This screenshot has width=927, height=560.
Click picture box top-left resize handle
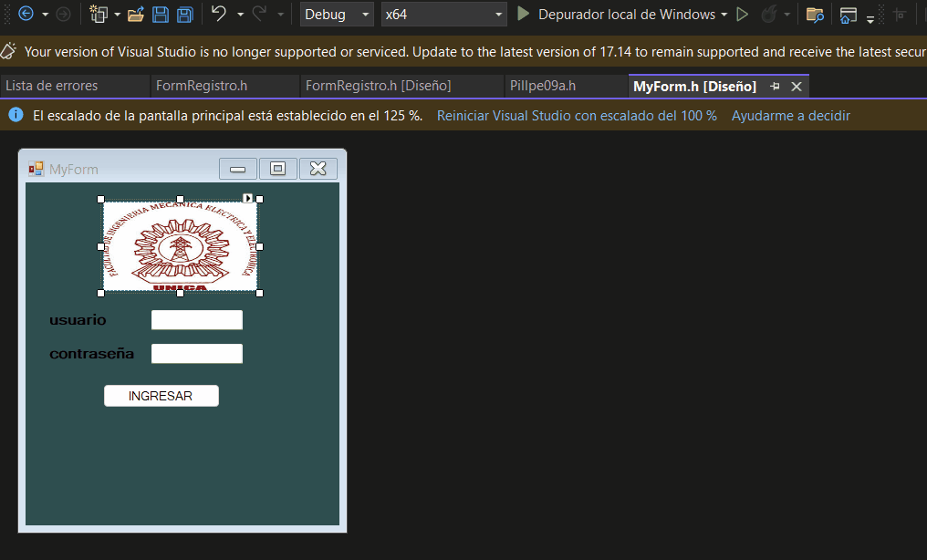(100, 199)
